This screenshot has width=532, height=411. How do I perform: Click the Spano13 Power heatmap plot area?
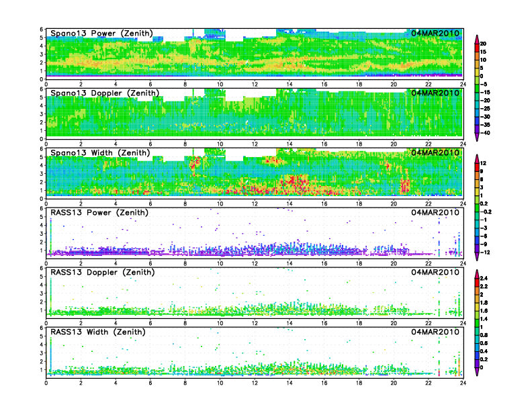pyautogui.click(x=255, y=54)
